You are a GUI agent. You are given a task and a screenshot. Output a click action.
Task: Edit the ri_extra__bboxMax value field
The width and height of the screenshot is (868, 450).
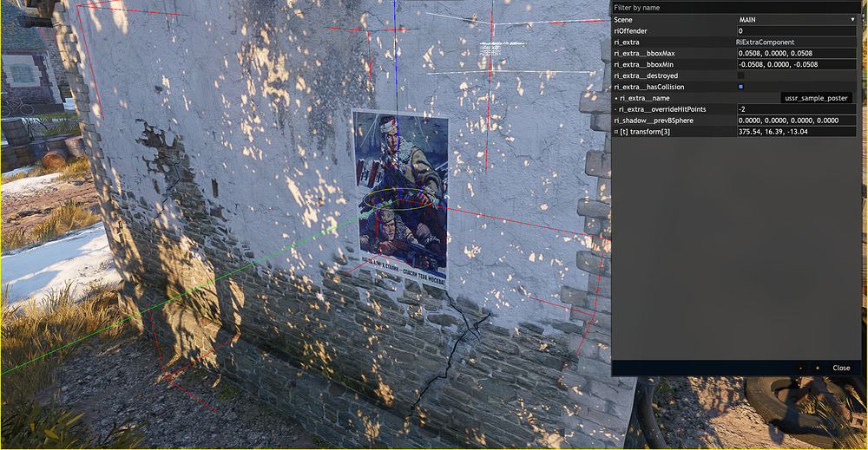[x=795, y=53]
